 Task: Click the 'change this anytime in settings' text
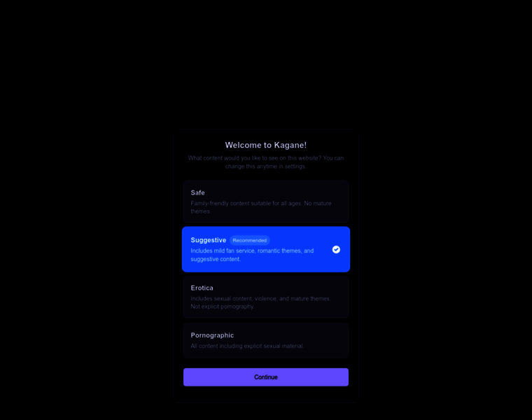click(266, 166)
